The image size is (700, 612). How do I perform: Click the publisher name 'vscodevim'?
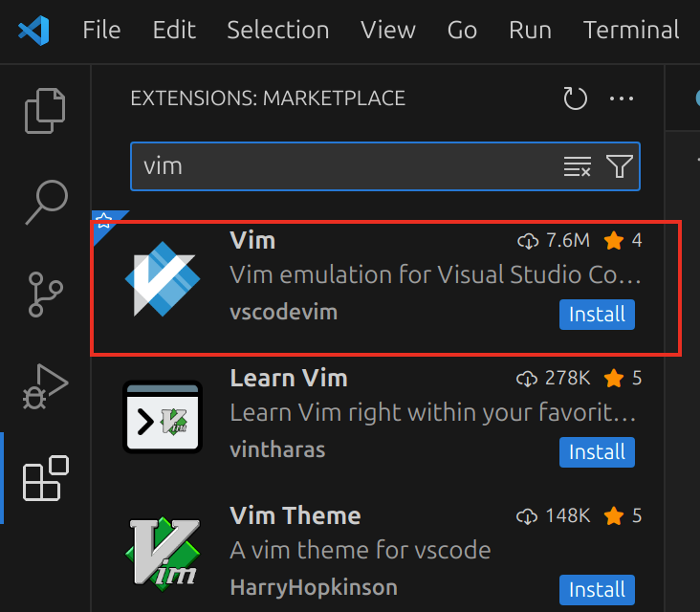283,312
